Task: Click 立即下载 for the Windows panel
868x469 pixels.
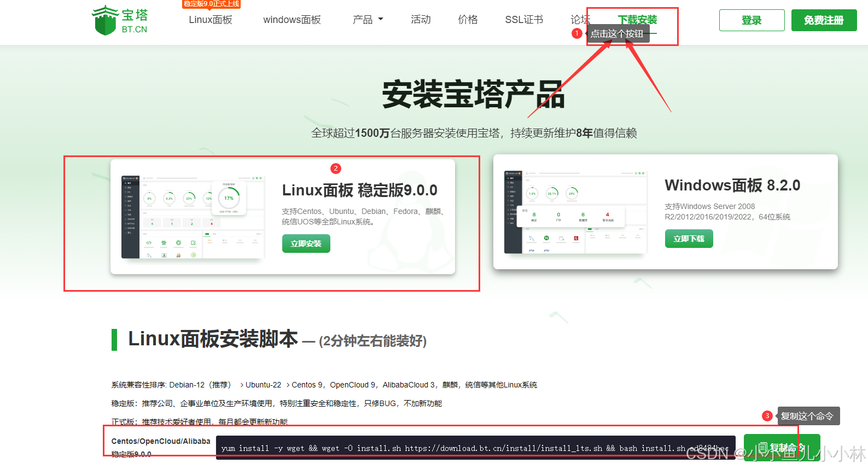Action: 689,239
